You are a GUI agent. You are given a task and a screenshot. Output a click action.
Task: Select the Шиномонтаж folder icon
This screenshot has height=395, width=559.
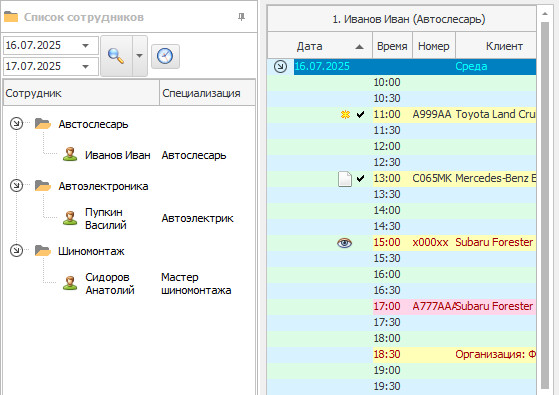click(x=43, y=250)
